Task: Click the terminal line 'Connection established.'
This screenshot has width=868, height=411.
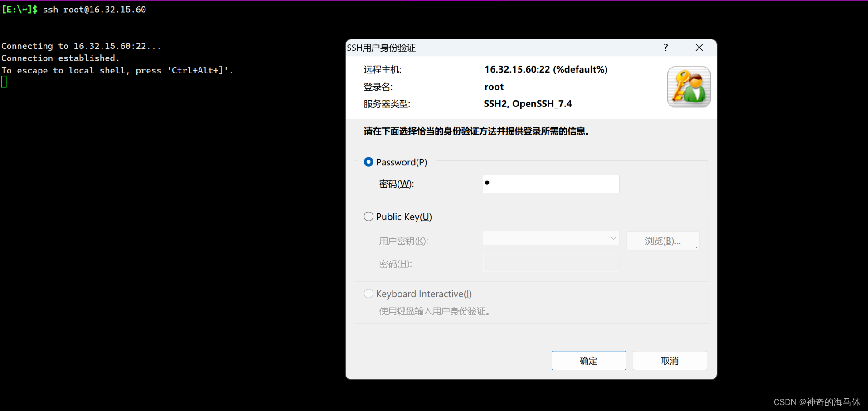Action: point(60,58)
